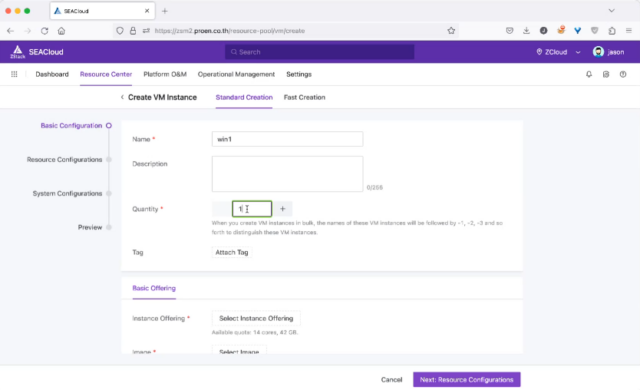Click the Description text area

(x=287, y=174)
